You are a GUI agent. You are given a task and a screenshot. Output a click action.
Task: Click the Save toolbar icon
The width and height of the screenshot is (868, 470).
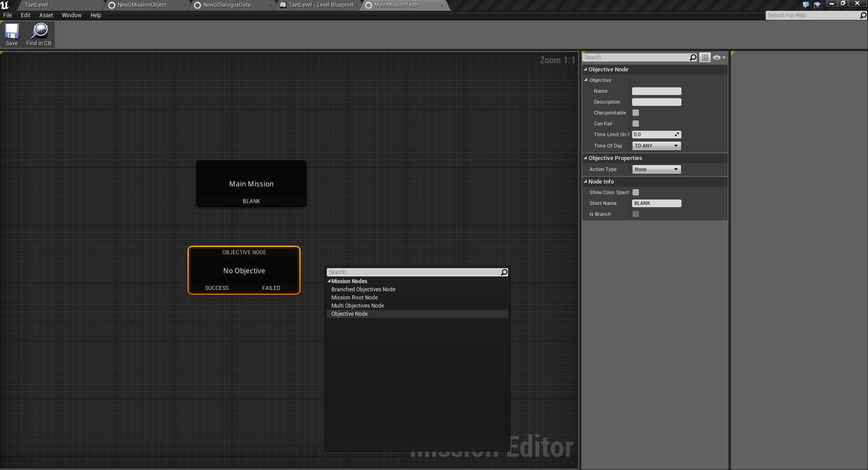(12, 31)
